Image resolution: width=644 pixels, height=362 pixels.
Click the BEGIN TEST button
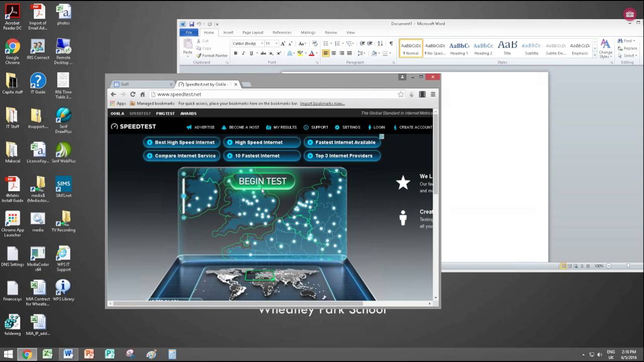[x=262, y=181]
